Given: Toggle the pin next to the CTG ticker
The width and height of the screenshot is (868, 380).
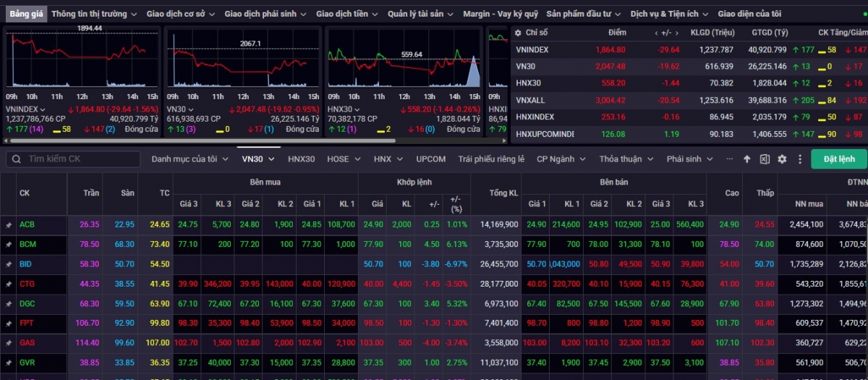Looking at the screenshot, I should (x=9, y=284).
